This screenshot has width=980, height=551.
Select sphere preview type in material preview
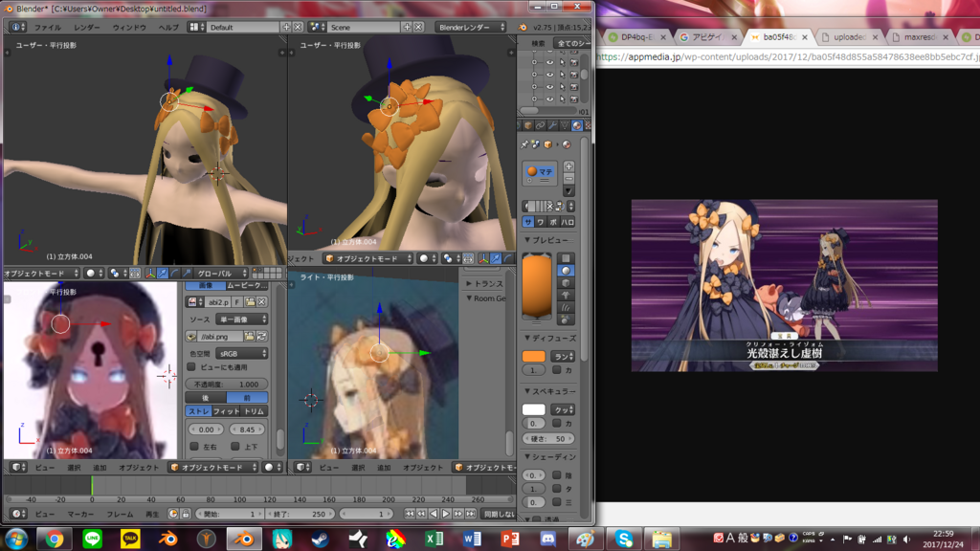pos(565,271)
